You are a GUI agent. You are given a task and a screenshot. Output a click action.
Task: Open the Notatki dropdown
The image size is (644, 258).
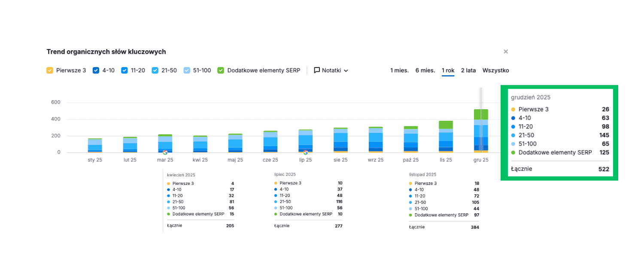coord(331,71)
